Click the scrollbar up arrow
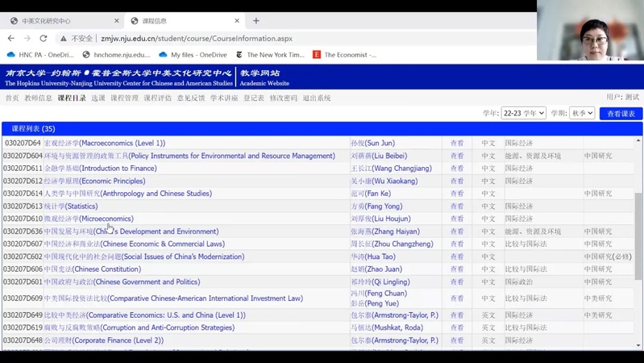 638,140
